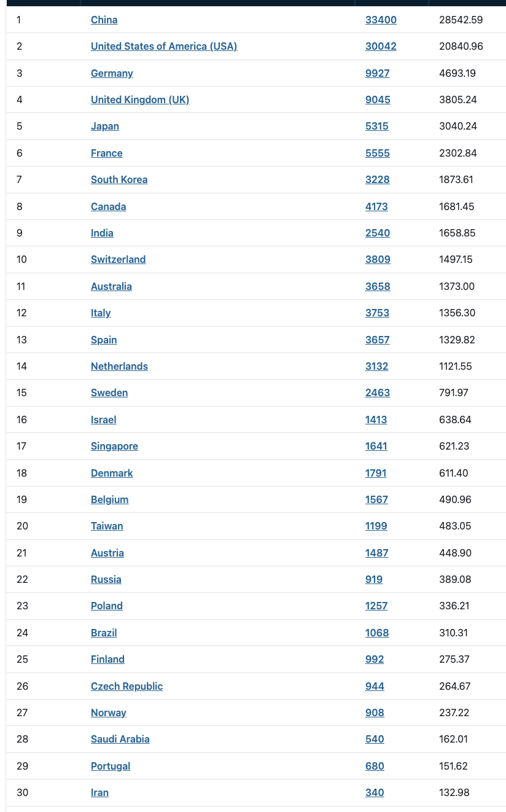Select the India country link
Image resolution: width=506 pixels, height=812 pixels.
[102, 233]
